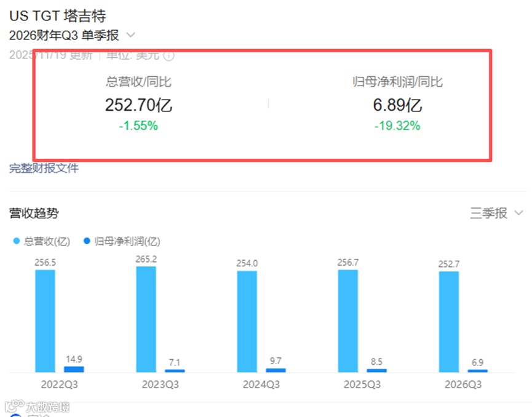Click the 2026Q3 axis label
Screen dimensions: 532x417
click(463, 384)
